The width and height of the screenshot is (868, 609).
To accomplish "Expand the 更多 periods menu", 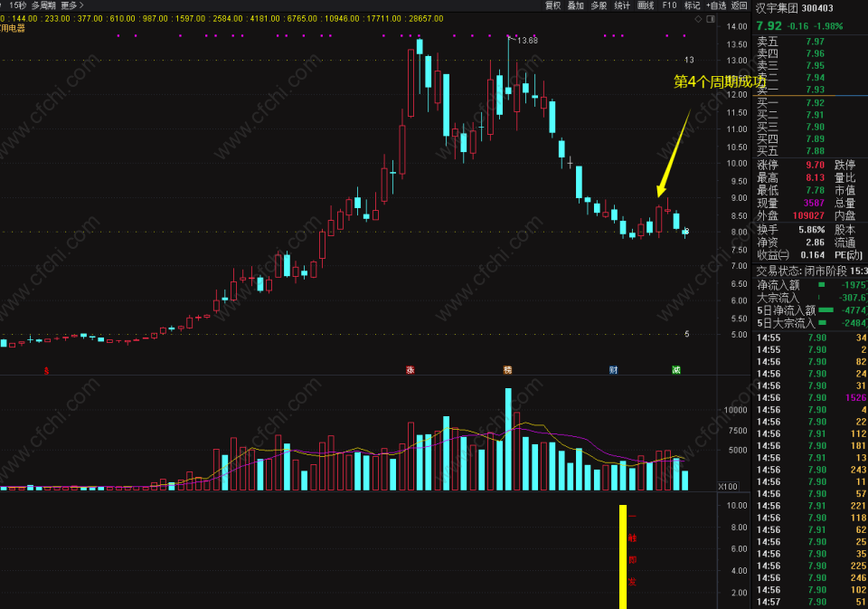I will tap(72, 5).
